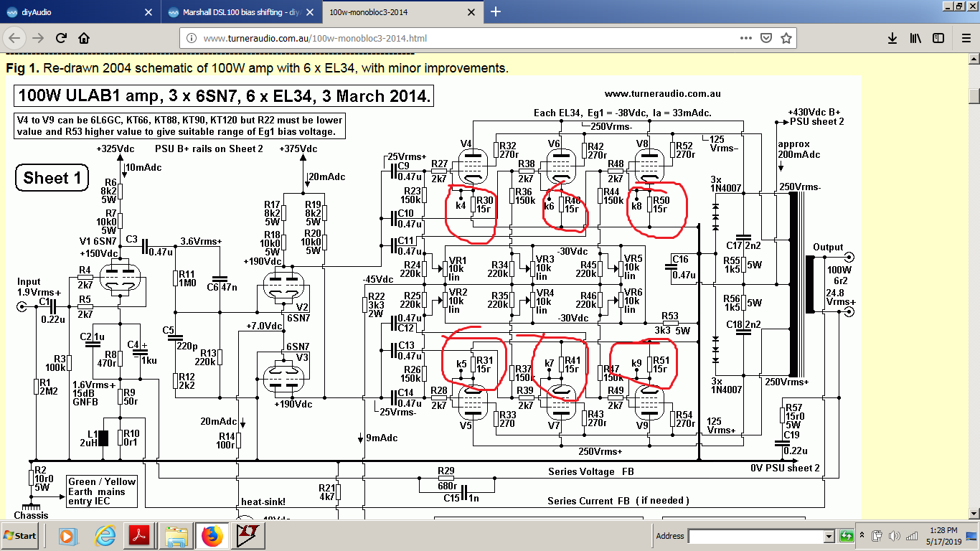Click the forward navigation arrow
Viewport: 980px width, 551px height.
click(39, 38)
